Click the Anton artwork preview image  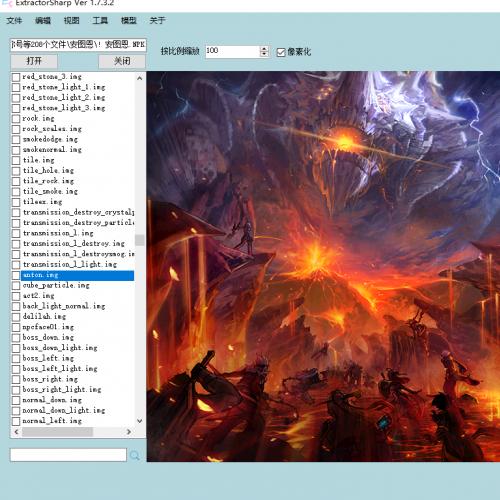click(323, 266)
